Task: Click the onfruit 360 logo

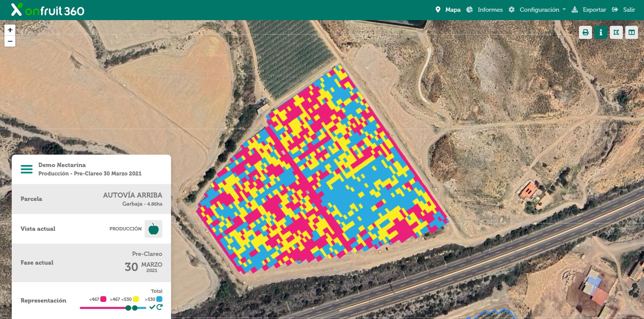Action: (48, 10)
